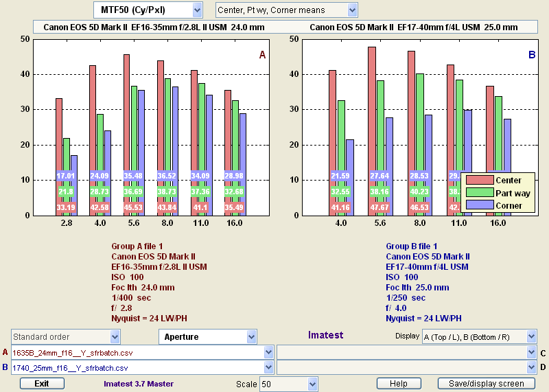Click the Part way legend label

point(513,193)
